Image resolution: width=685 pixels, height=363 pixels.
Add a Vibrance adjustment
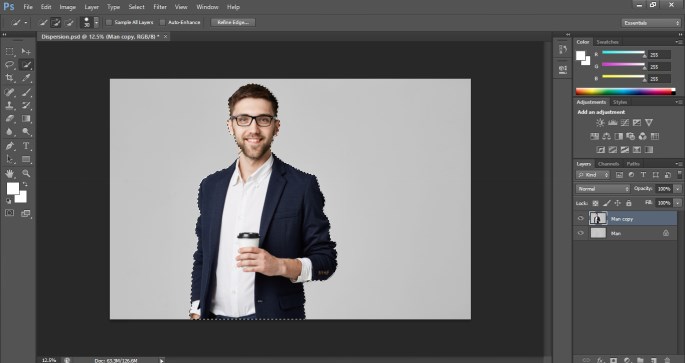point(649,123)
